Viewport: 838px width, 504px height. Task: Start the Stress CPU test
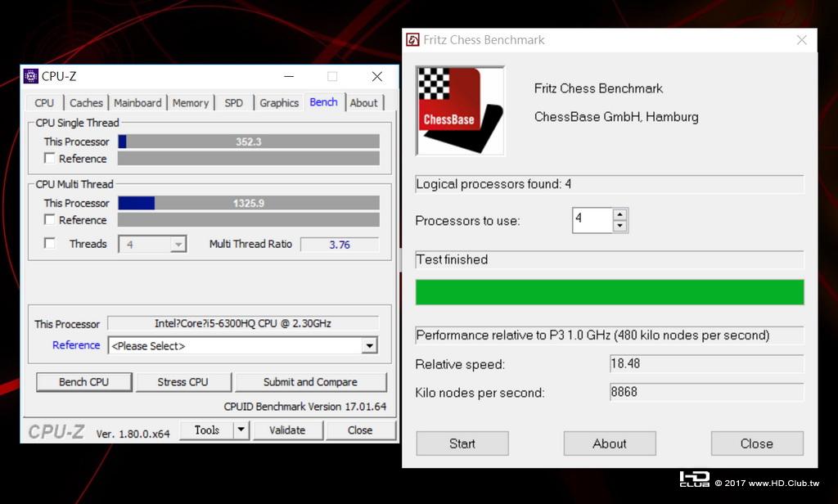[182, 382]
